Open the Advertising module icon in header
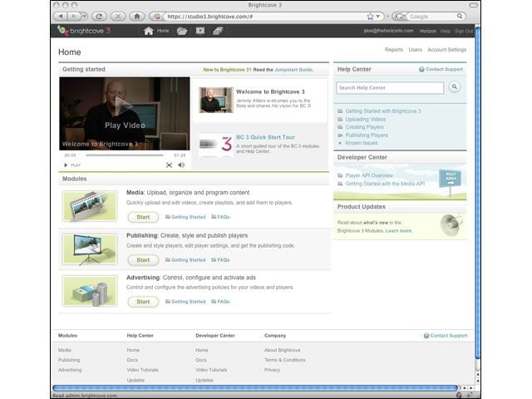The width and height of the screenshot is (532, 399). tap(218, 31)
